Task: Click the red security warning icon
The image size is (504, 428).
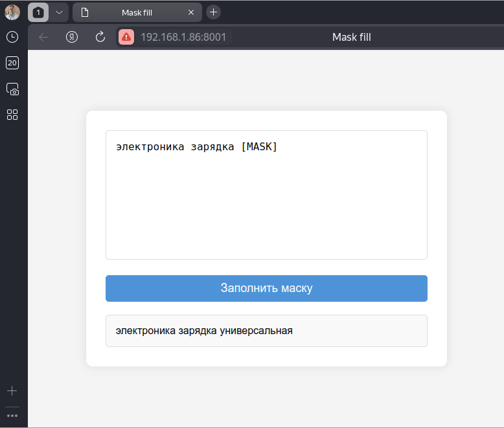Action: point(126,37)
